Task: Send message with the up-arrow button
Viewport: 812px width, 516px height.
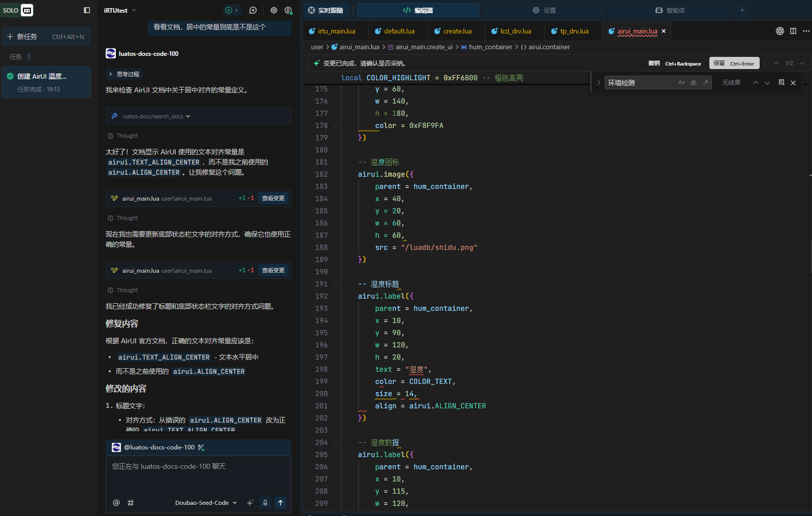Action: (280, 503)
